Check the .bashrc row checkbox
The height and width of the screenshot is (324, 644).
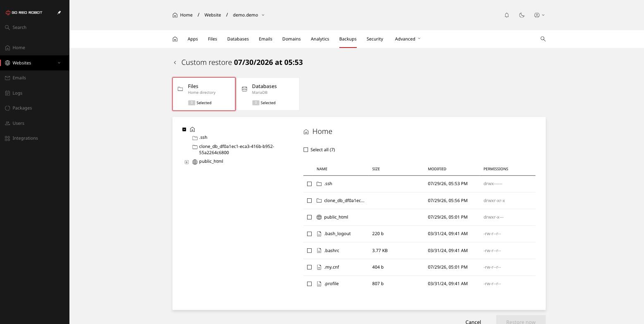(x=309, y=250)
